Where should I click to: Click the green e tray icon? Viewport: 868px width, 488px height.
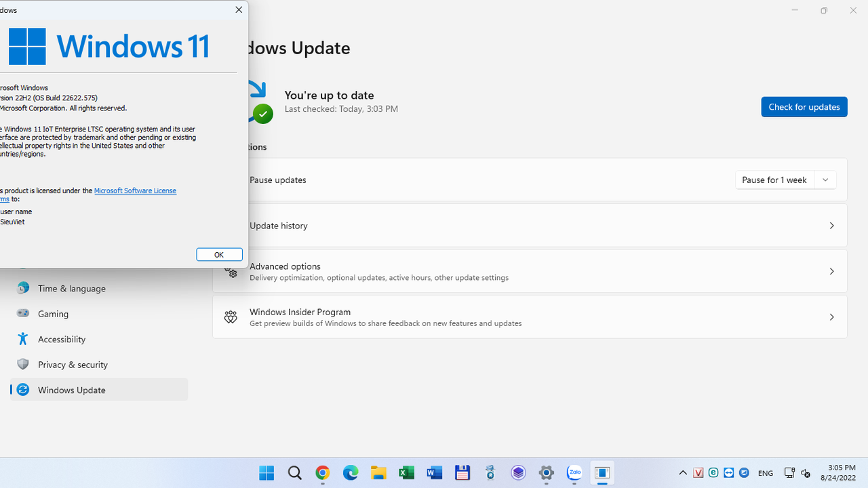pos(713,473)
